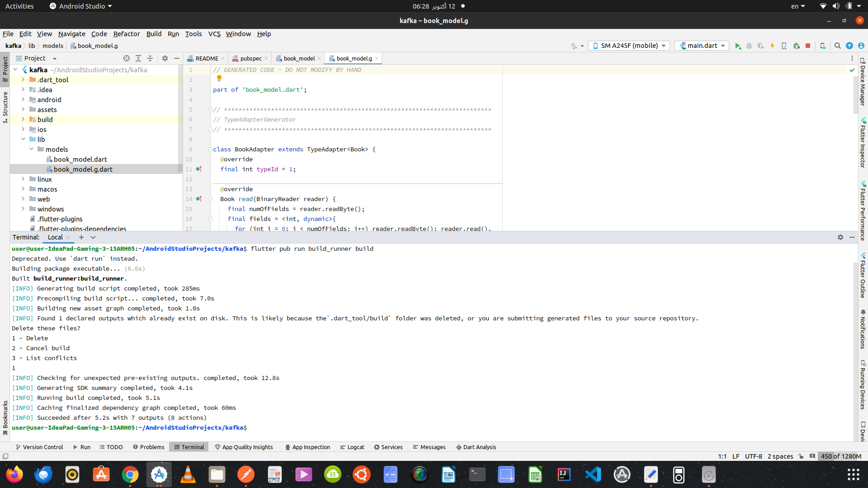Hide the Terminal panel minus icon
The image size is (868, 488).
[x=852, y=237]
